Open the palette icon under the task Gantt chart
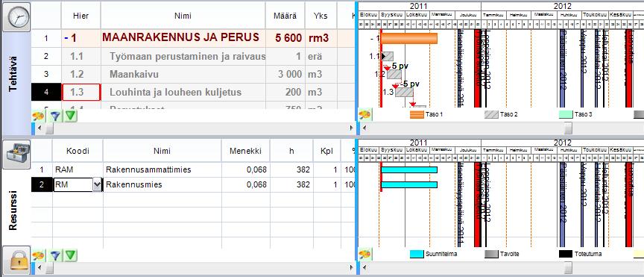The height and width of the screenshot is (277, 644). coord(365,114)
